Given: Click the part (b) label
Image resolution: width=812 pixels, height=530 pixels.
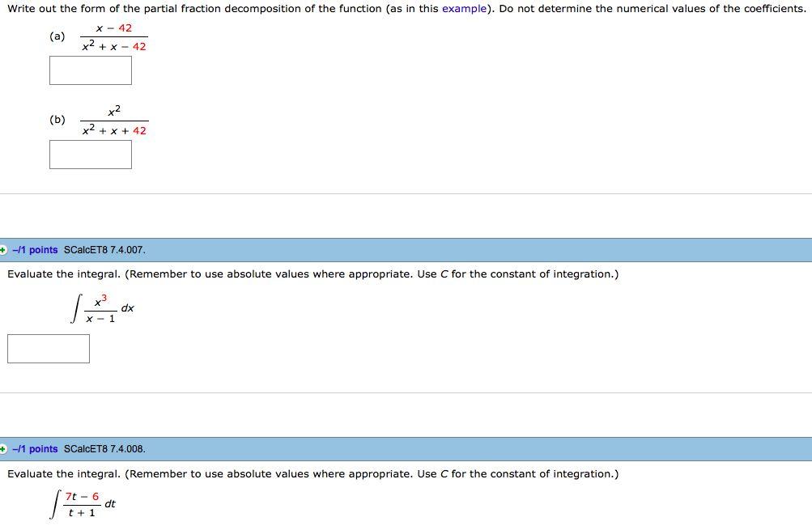Looking at the screenshot, I should [57, 119].
